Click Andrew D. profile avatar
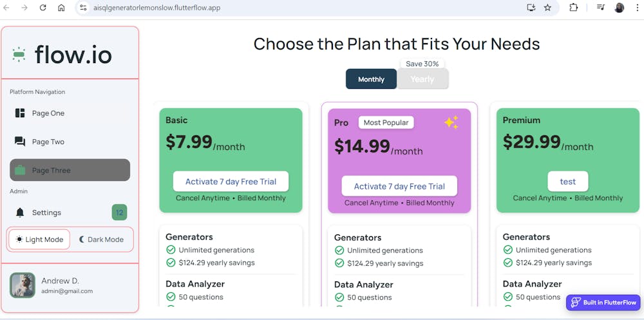Image resolution: width=644 pixels, height=320 pixels. [23, 285]
